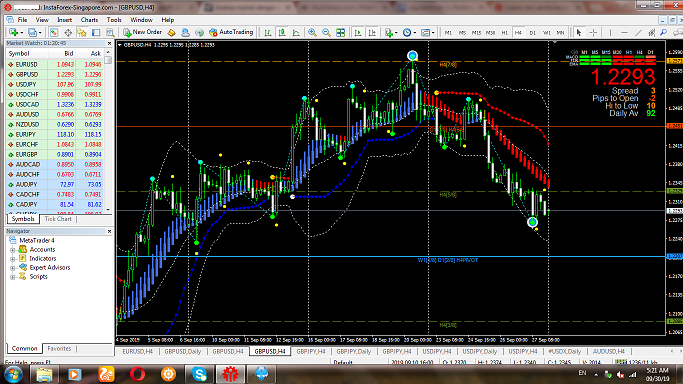The width and height of the screenshot is (683, 384).
Task: Select the Crosshair tool
Action: click(593, 33)
